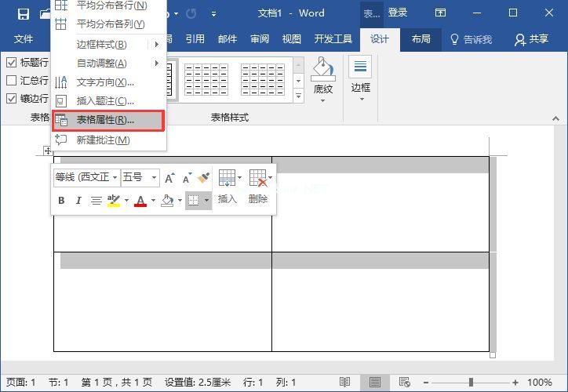Enable the 汇总行 total row checkbox

coord(12,81)
